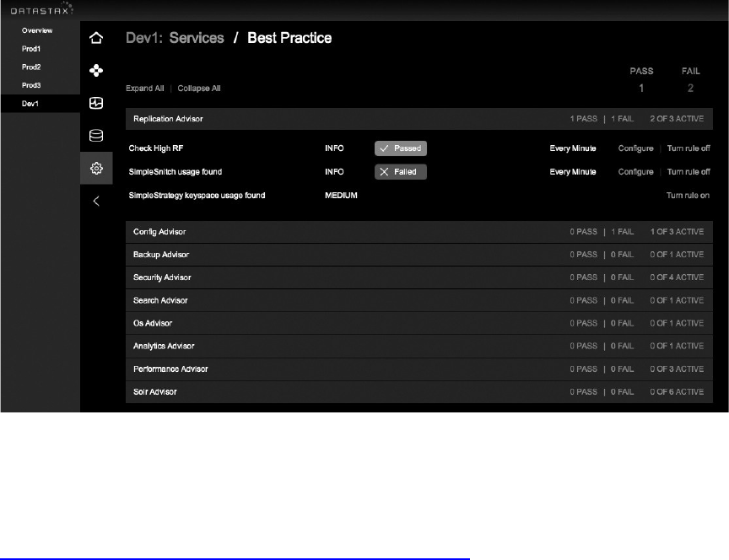Click the Best Practice page title
This screenshot has width=729, height=560.
point(289,38)
